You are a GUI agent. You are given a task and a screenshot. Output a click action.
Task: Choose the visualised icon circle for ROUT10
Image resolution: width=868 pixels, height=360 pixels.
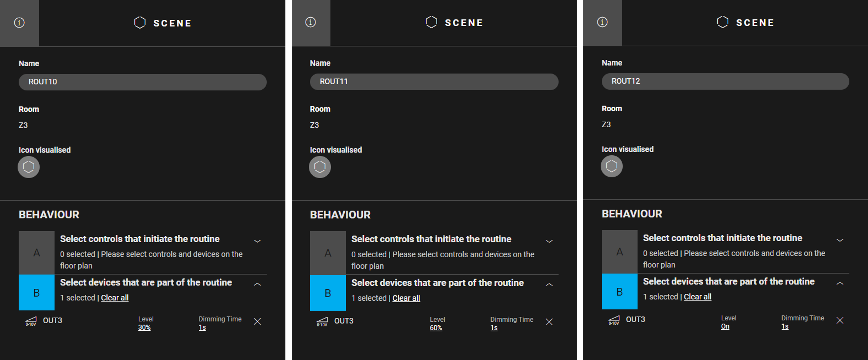pos(29,167)
